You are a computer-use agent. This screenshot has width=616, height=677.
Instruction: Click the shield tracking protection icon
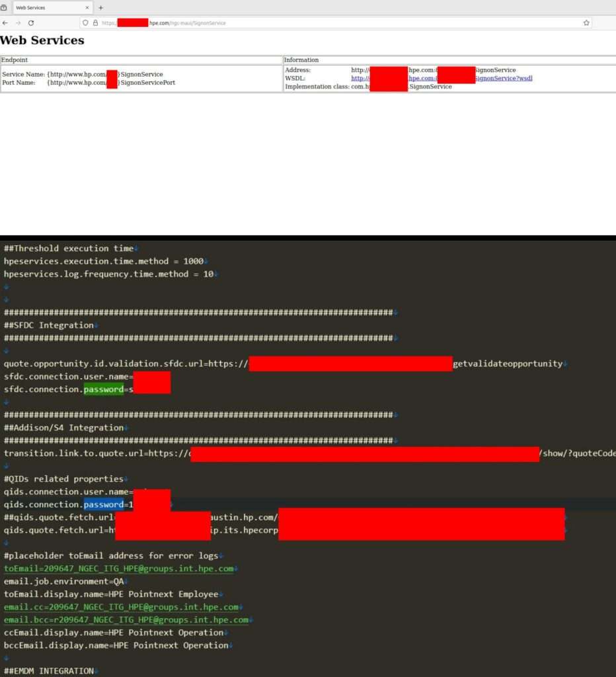[x=85, y=23]
